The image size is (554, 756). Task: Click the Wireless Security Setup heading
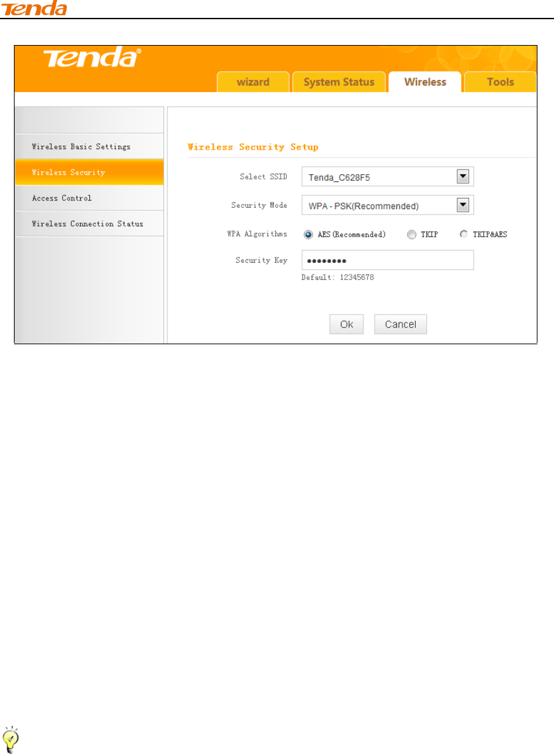pyautogui.click(x=253, y=147)
